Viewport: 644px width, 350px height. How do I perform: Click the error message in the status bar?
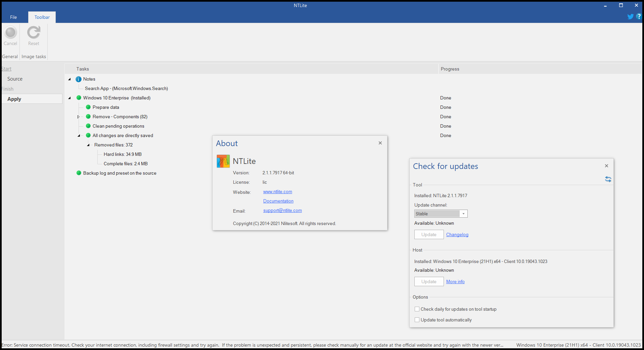[x=252, y=345]
